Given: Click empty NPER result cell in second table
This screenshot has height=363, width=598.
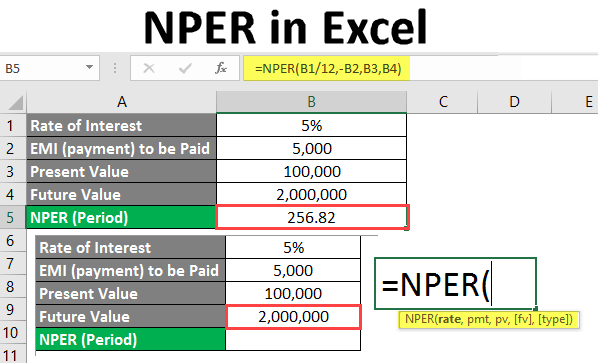Looking at the screenshot, I should [293, 339].
